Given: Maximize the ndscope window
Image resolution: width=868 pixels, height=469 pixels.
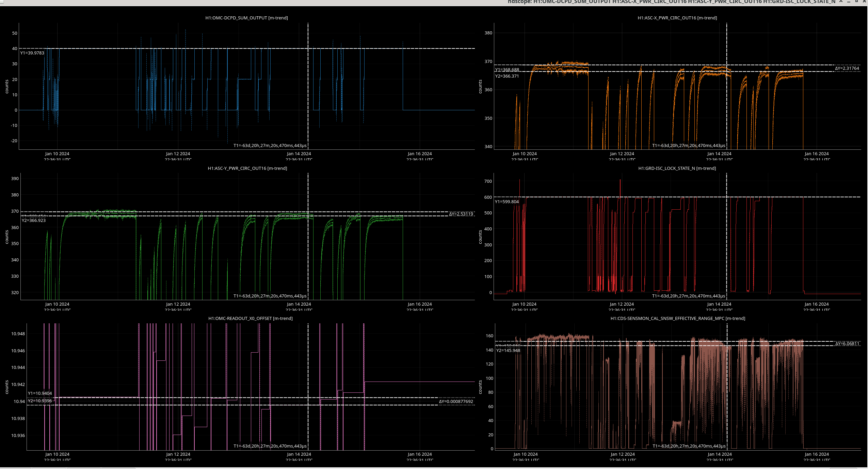Looking at the screenshot, I should pos(856,1).
